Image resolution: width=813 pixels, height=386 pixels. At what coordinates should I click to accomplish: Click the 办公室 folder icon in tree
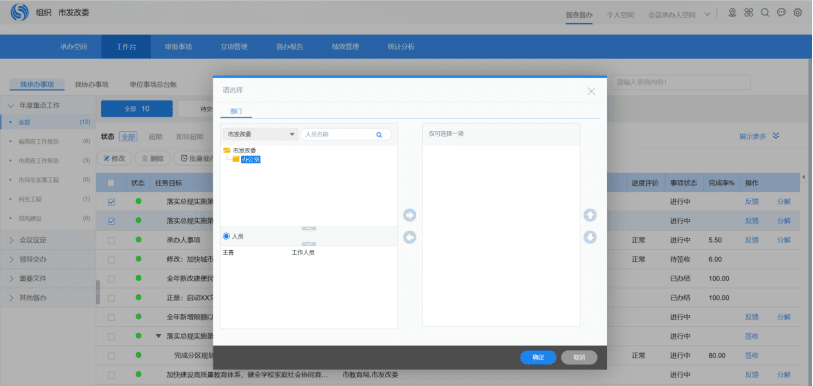pyautogui.click(x=236, y=159)
